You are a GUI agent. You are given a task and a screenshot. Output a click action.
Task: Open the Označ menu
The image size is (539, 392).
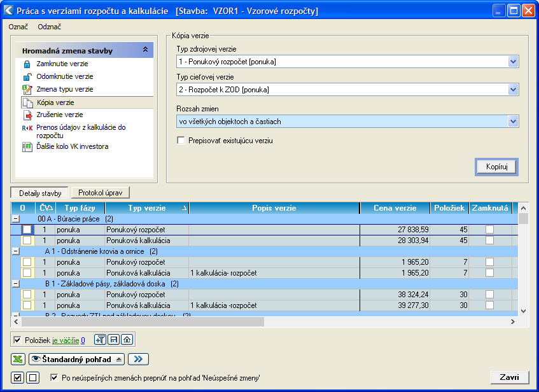pyautogui.click(x=18, y=27)
